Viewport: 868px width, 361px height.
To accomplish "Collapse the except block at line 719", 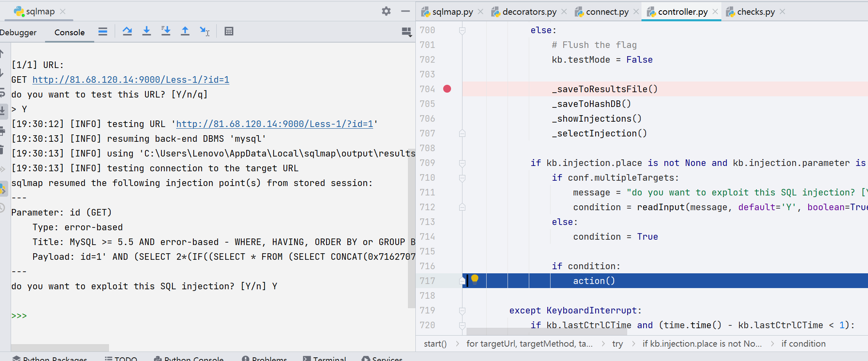I will 462,311.
